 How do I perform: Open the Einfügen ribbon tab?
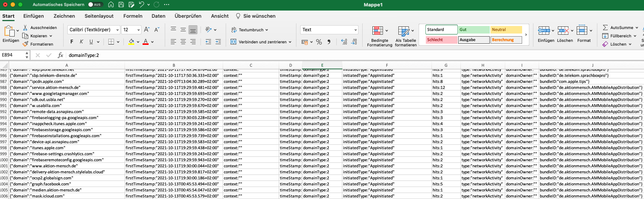tap(33, 16)
